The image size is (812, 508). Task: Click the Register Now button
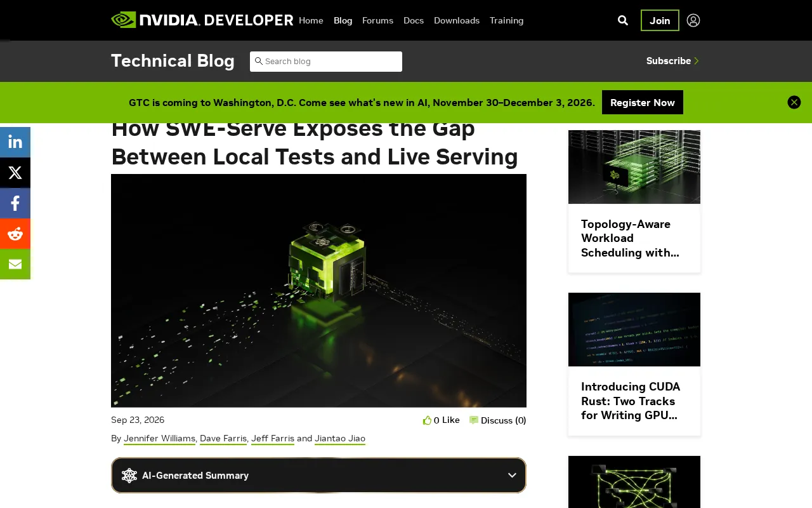[x=643, y=102]
